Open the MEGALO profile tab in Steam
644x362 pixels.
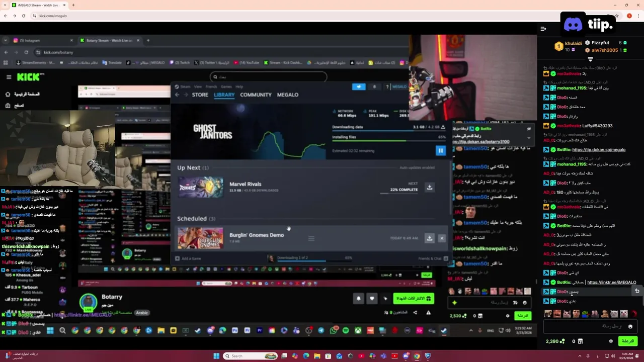coord(288,95)
